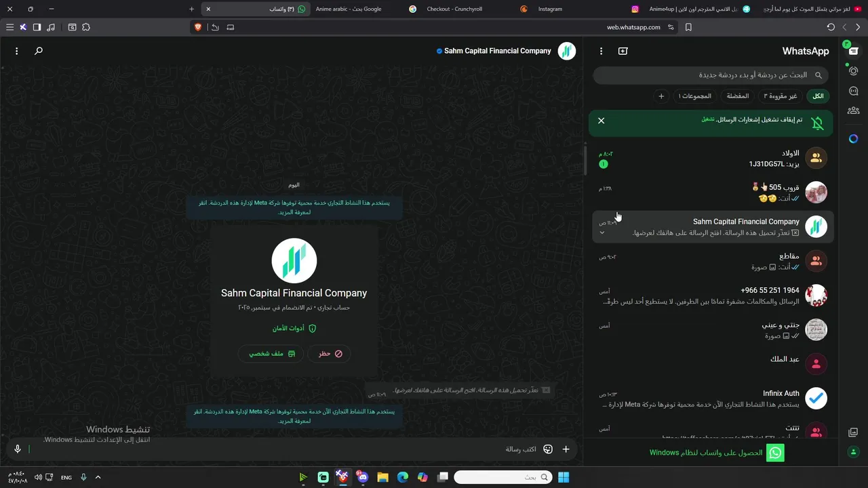This screenshot has height=488, width=868.
Task: Click the muted bell icon in banner
Action: click(818, 123)
